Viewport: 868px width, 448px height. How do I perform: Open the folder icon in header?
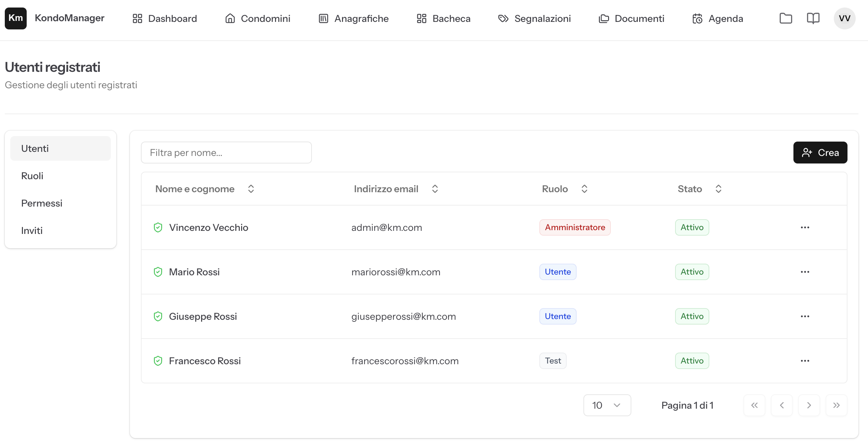pyautogui.click(x=786, y=18)
